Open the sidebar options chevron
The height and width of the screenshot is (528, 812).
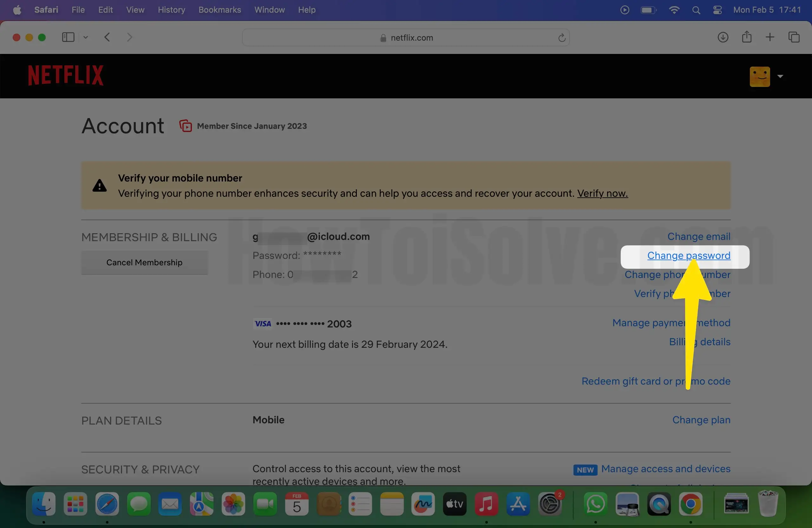[x=86, y=37]
